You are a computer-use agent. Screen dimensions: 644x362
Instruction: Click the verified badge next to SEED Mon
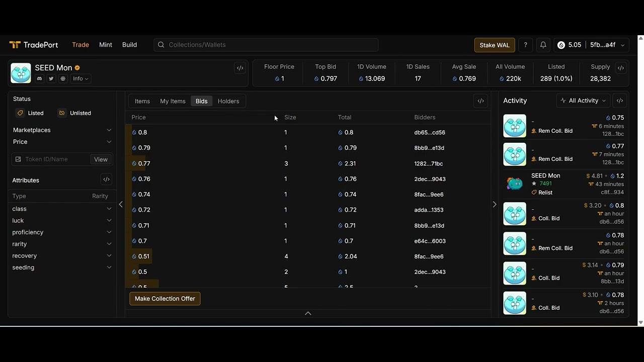pos(77,68)
